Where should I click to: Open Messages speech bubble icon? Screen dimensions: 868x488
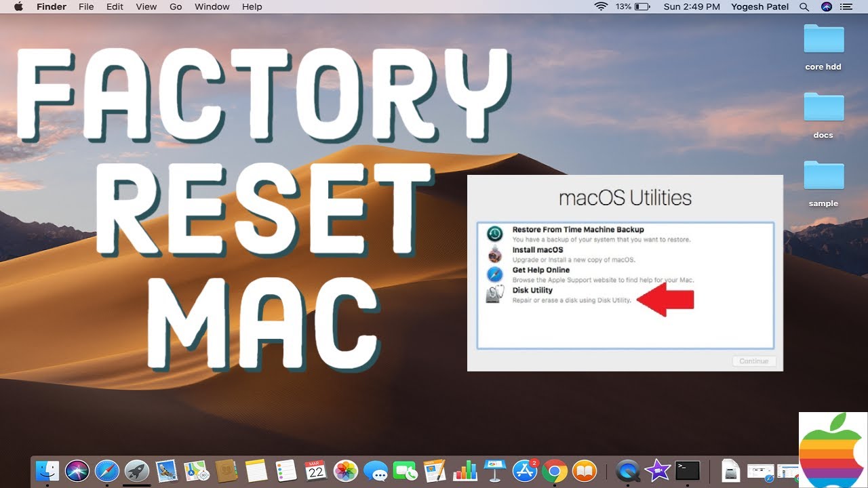[375, 470]
